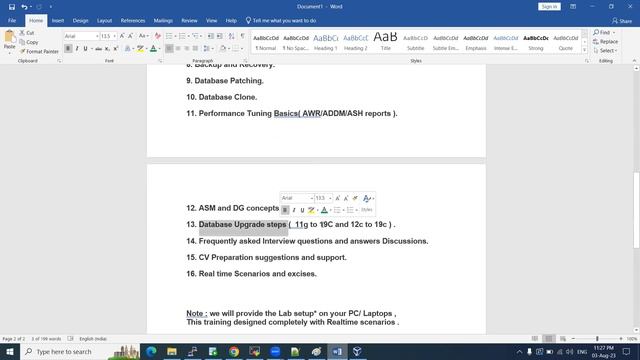Apply the green font color from the ribbon
This screenshot has width=640, height=360.
click(153, 49)
